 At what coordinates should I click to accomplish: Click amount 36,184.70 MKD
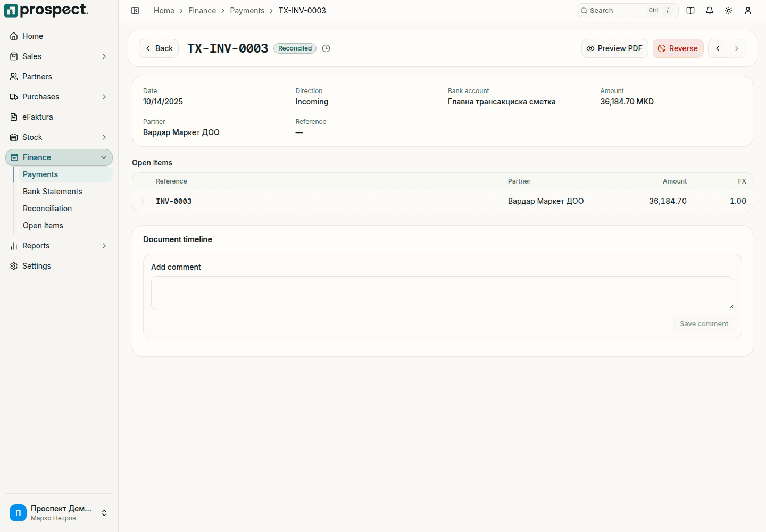click(x=627, y=102)
